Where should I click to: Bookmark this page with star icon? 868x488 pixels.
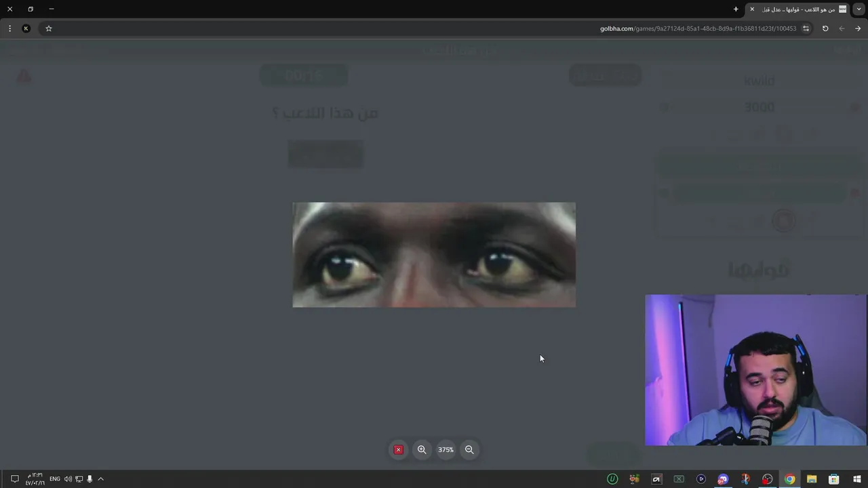(x=49, y=28)
